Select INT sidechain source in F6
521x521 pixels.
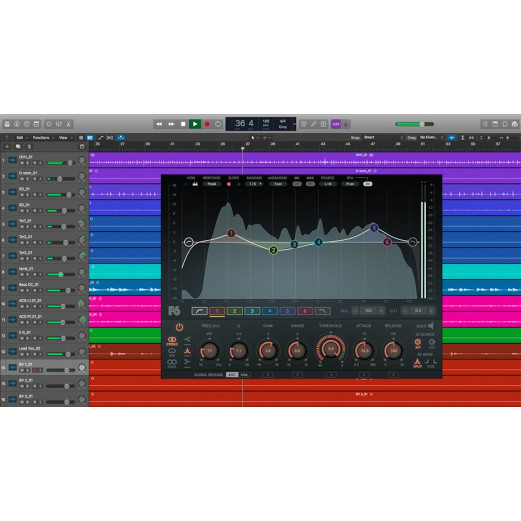[x=417, y=343]
